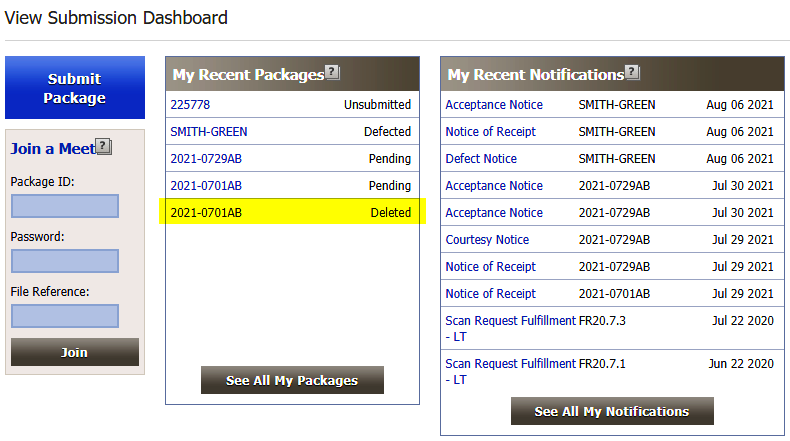Open the 2021-0729AB pending package
This screenshot has width=790, height=441.
tap(206, 159)
